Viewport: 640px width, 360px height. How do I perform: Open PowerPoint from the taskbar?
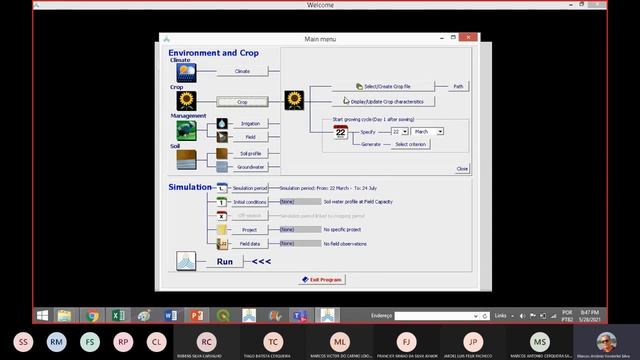click(x=197, y=316)
